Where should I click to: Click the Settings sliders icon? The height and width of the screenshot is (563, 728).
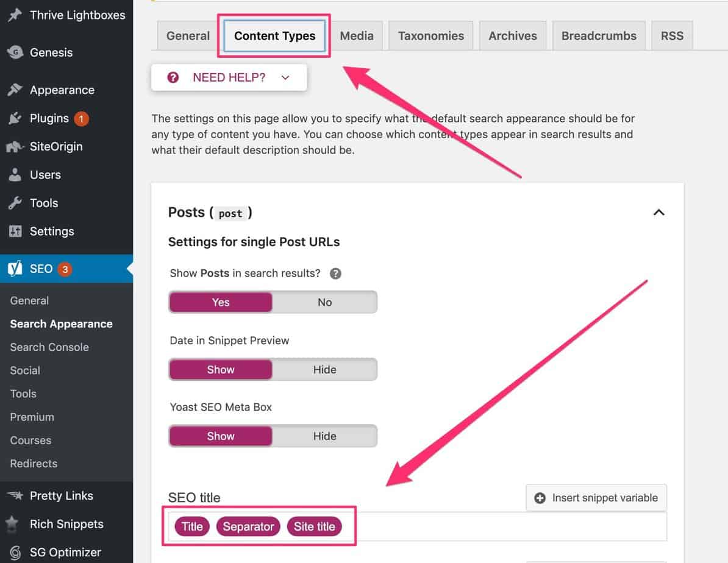click(x=15, y=231)
